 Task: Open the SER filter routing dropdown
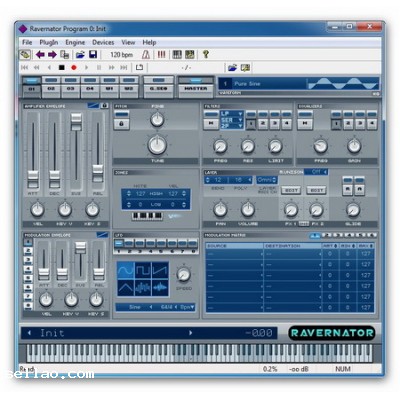pyautogui.click(x=231, y=120)
